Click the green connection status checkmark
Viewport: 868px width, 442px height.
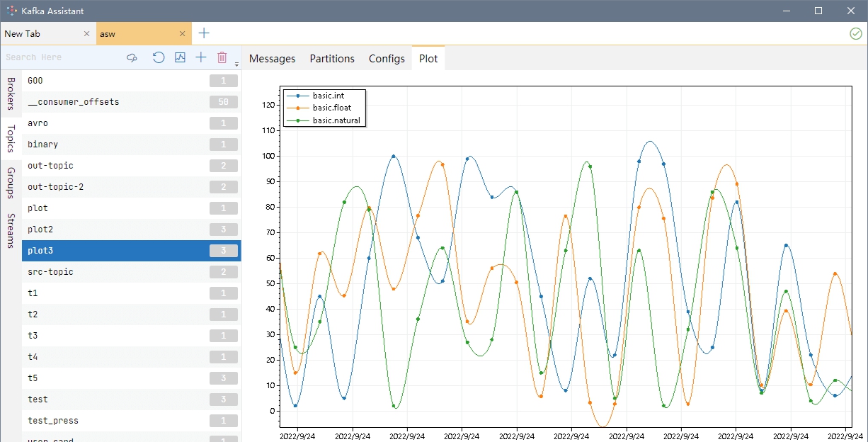(x=855, y=33)
